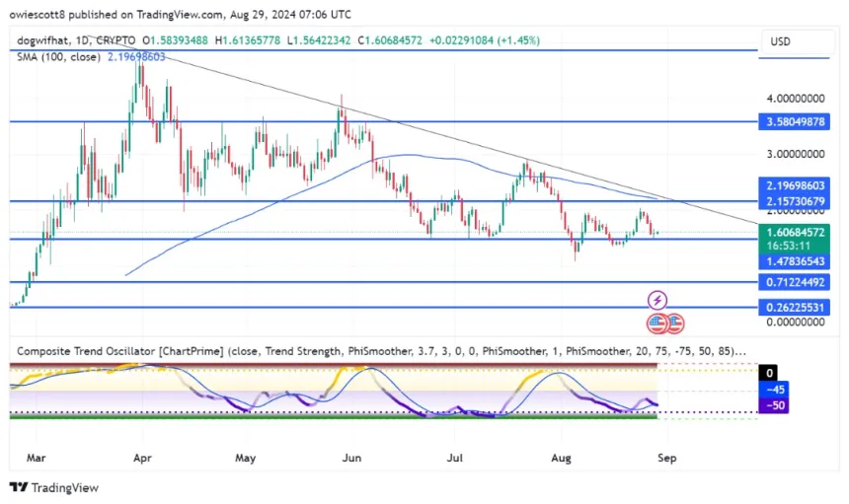This screenshot has width=849, height=504.
Task: Open the USD currency selector
Action: pos(781,42)
